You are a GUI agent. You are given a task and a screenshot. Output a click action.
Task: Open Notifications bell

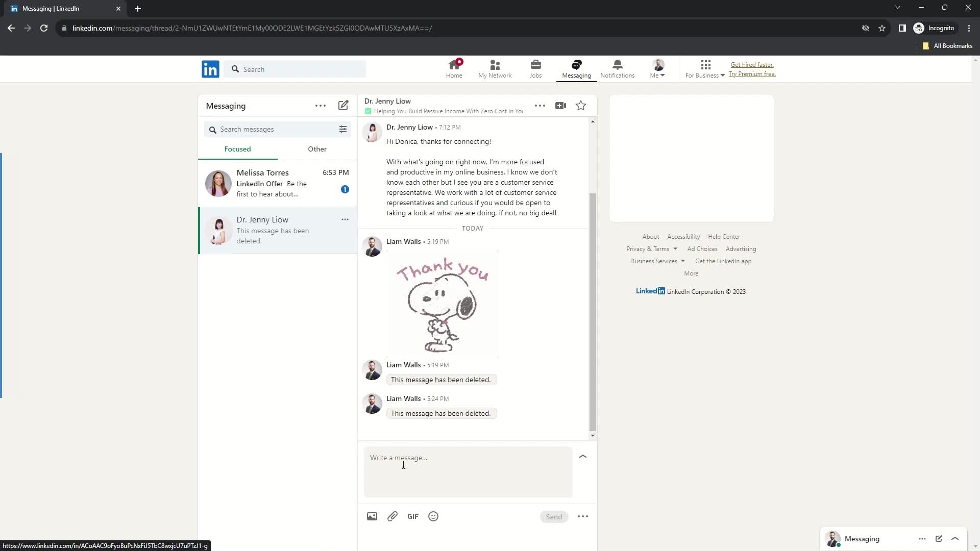(617, 69)
